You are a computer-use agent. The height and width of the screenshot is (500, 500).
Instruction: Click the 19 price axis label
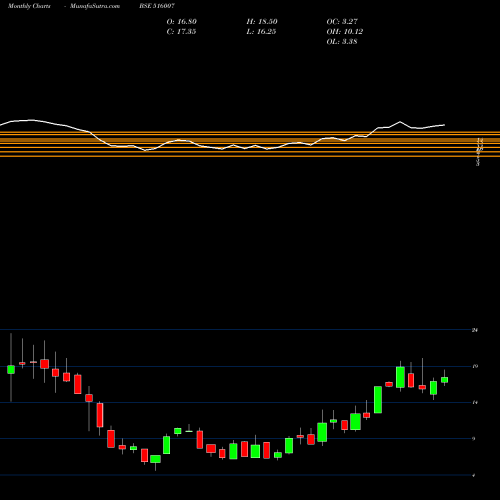coord(475,366)
